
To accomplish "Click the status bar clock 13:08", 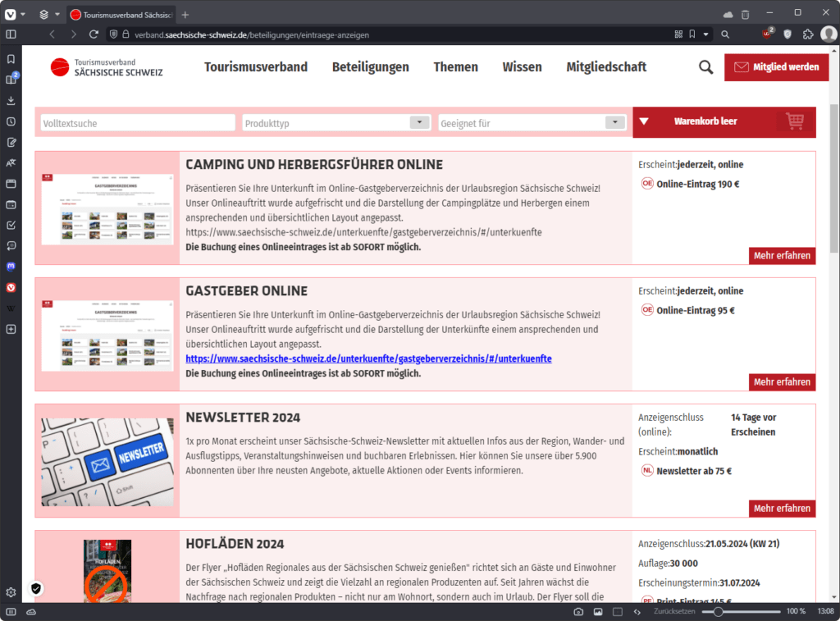I will [825, 611].
